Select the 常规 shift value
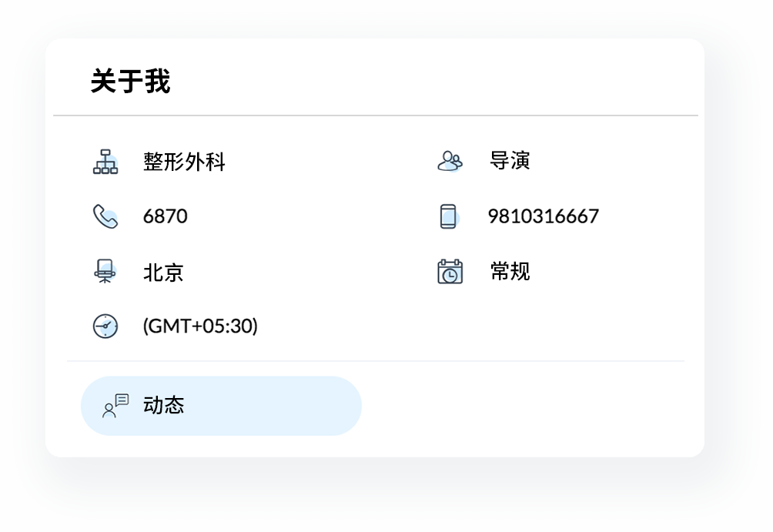This screenshot has height=532, width=773. [x=510, y=272]
